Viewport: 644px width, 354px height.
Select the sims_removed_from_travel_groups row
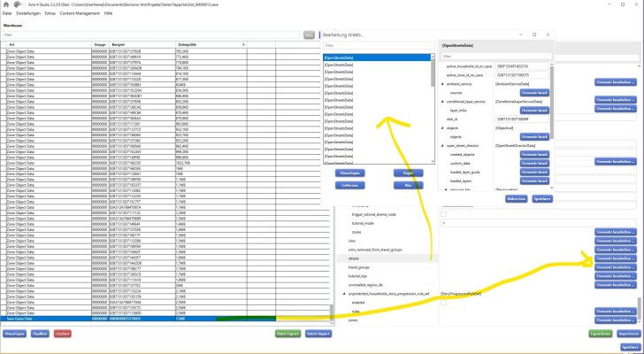tap(387, 250)
